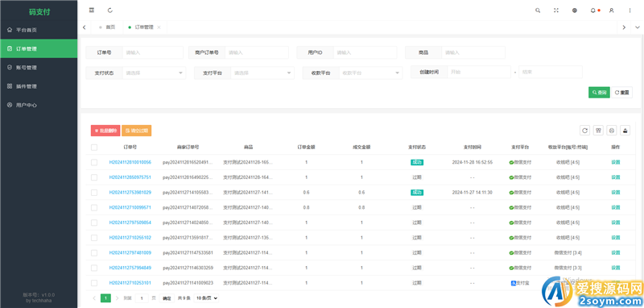Check the row for order H2024112850975751
This screenshot has width=644, height=308.
94,177
